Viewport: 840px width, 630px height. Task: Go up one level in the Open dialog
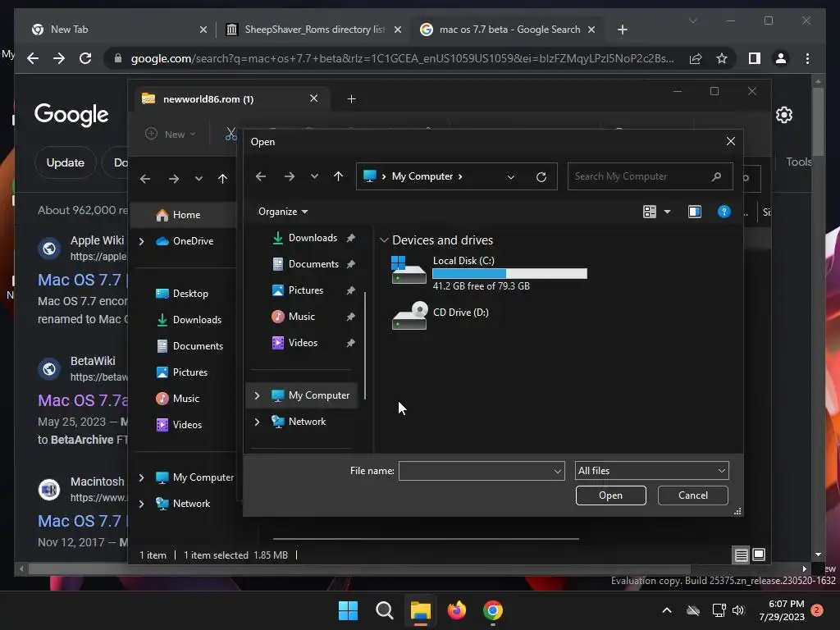338,176
